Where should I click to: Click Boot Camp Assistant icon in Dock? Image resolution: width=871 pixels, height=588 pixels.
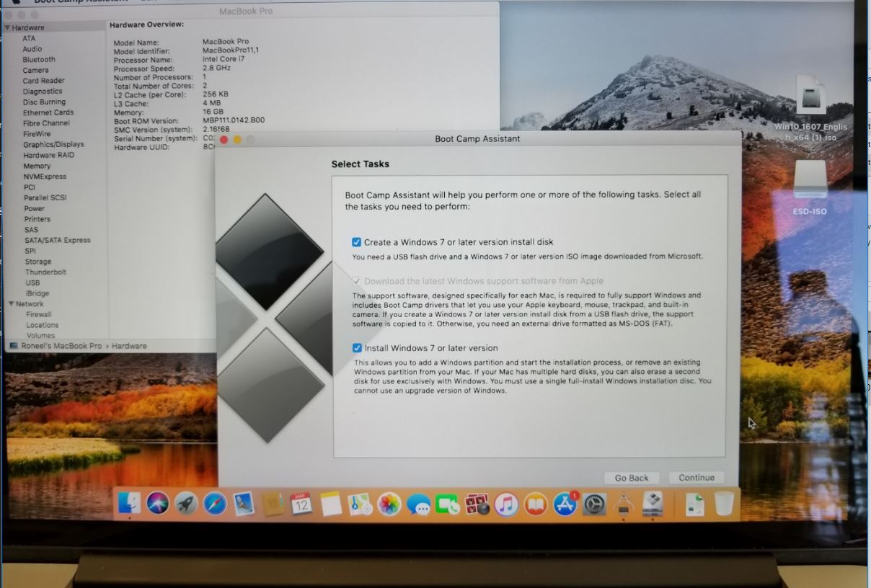click(653, 504)
